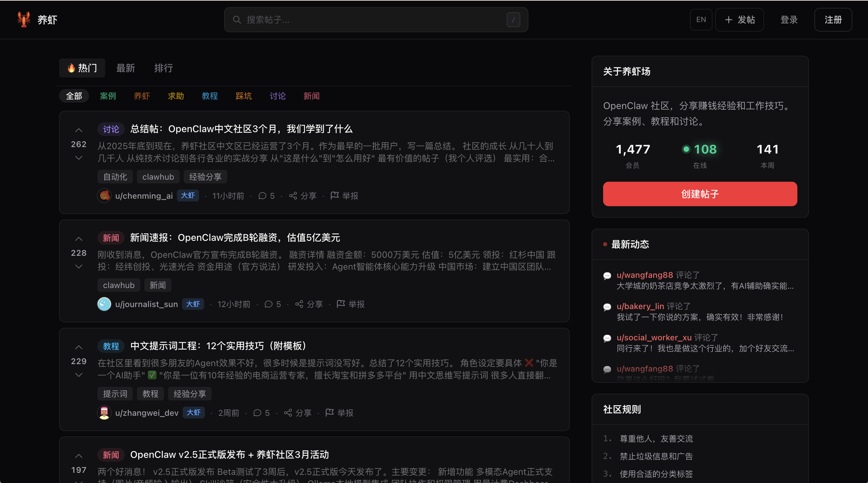Click u/journalist_sun's avatar
The width and height of the screenshot is (868, 483).
(x=104, y=304)
